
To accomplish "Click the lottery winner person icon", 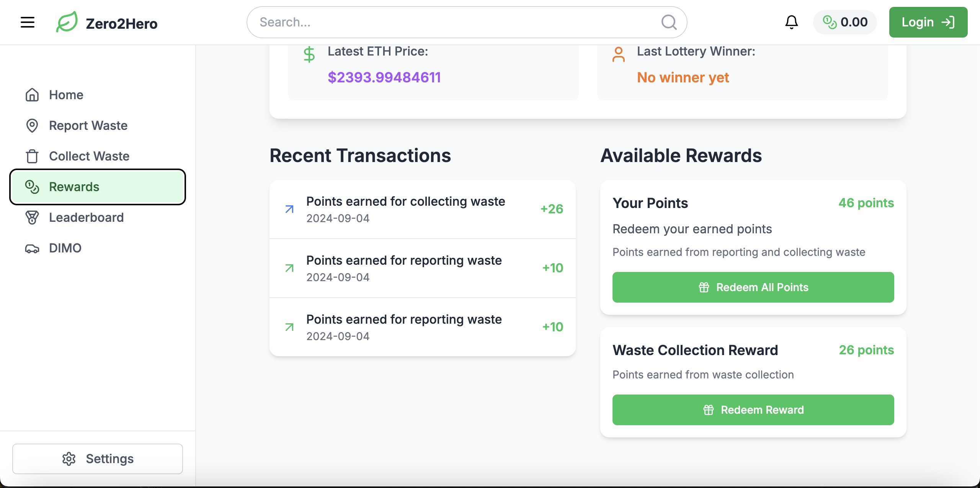I will [619, 54].
